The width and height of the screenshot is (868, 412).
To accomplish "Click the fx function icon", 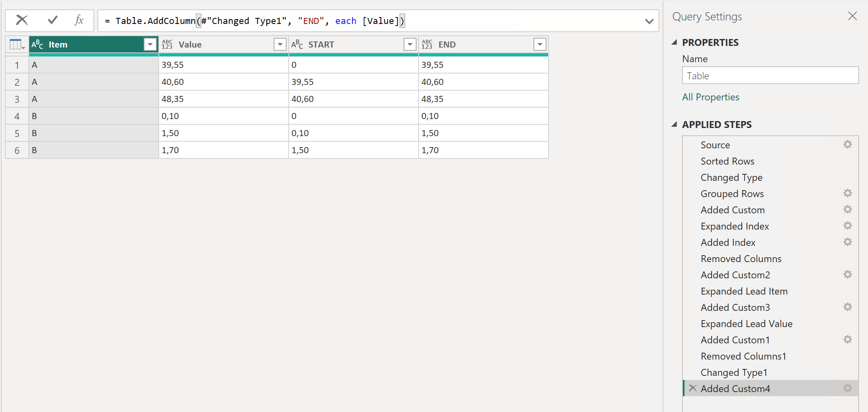I will pos(79,20).
